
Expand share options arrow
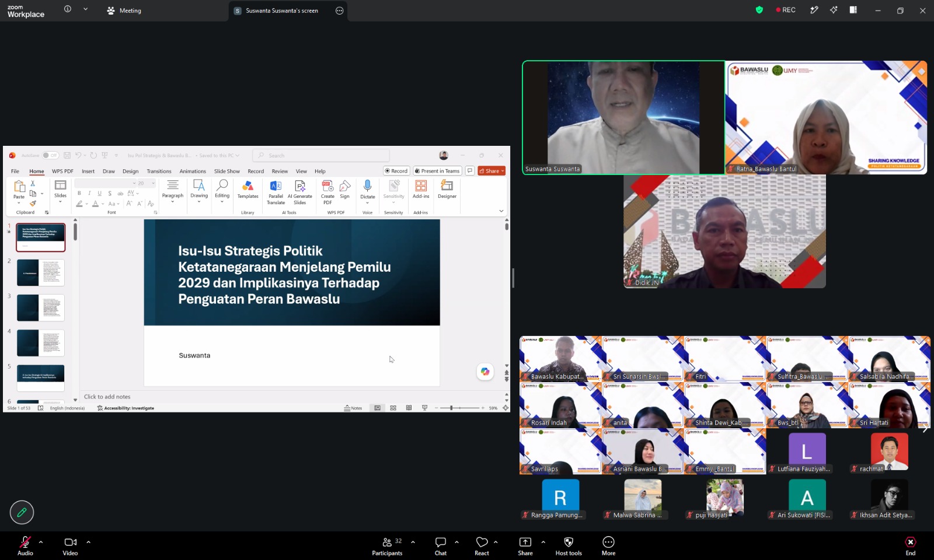click(543, 542)
